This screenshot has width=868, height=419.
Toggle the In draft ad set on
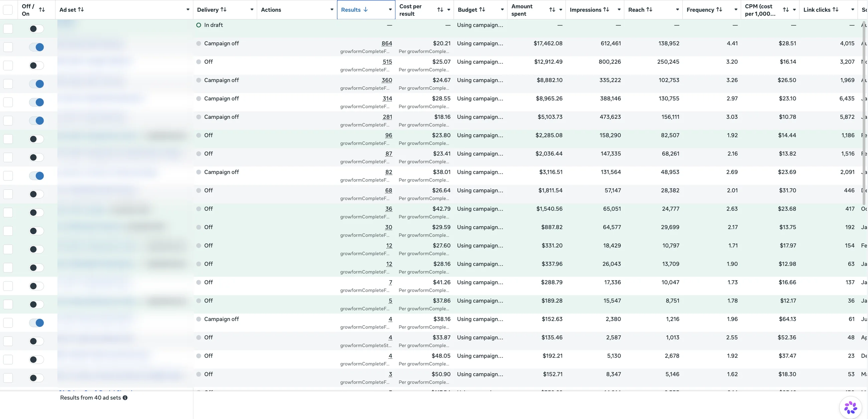36,29
